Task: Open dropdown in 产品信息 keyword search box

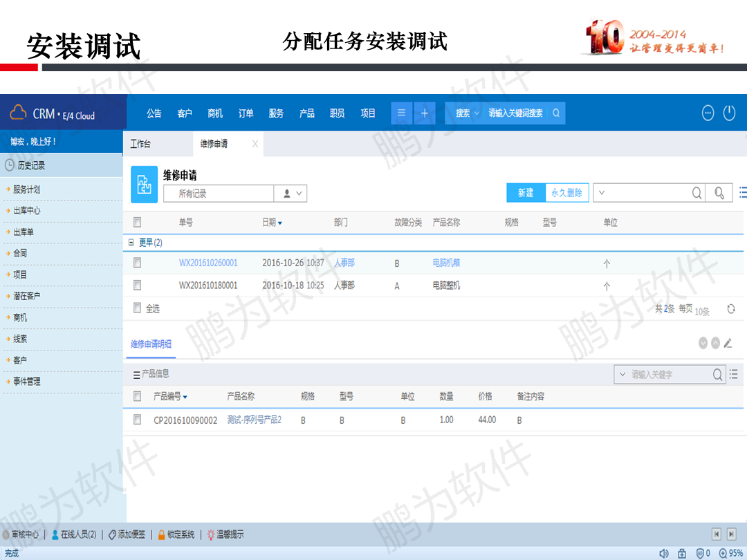Action: tap(622, 375)
